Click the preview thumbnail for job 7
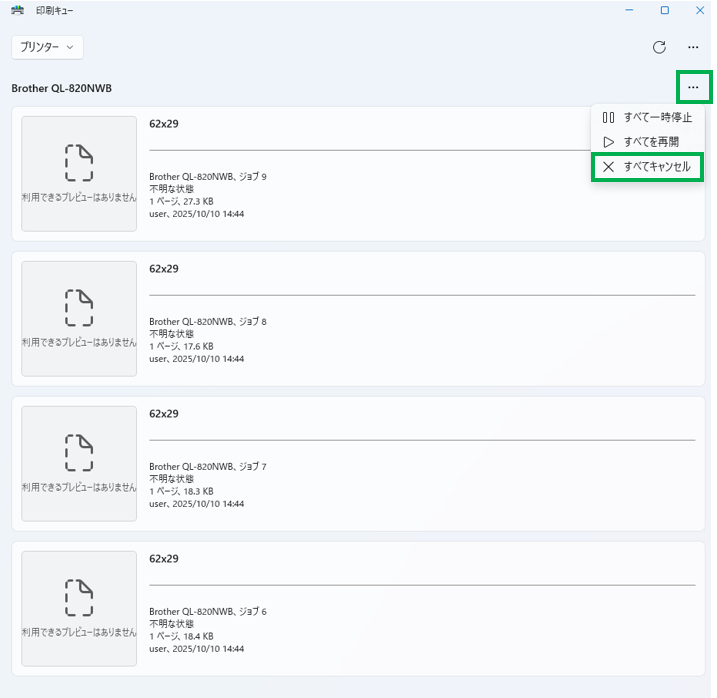The image size is (717, 698). (79, 463)
